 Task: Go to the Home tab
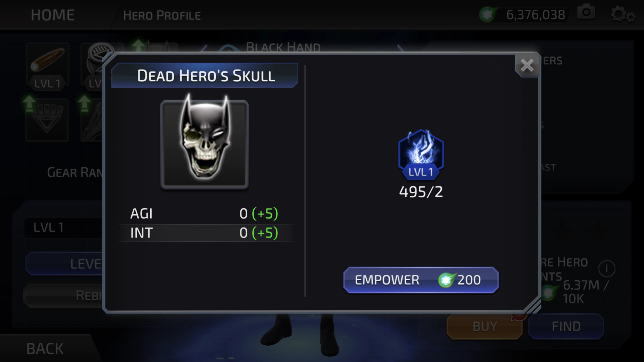coord(53,15)
